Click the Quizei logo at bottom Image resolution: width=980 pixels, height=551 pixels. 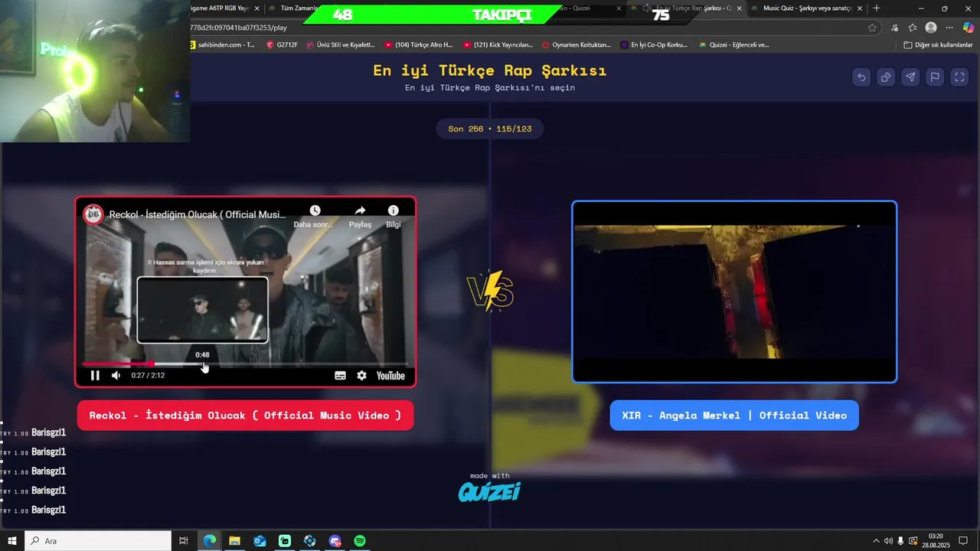(489, 491)
